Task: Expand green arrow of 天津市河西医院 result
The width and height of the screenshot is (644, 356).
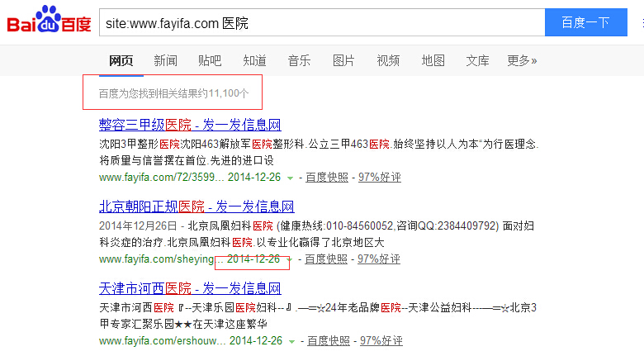Action: 291,342
